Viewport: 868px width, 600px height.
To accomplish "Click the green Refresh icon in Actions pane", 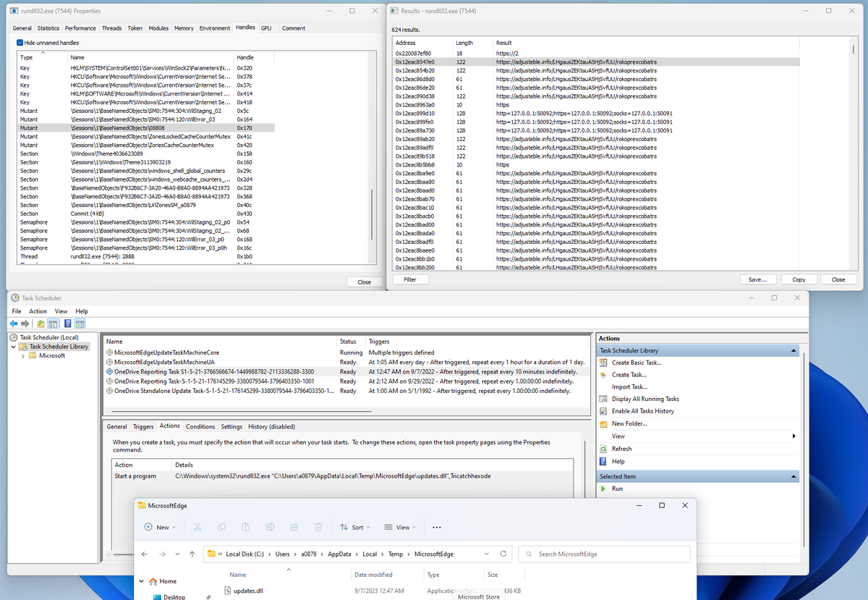I will tap(605, 449).
